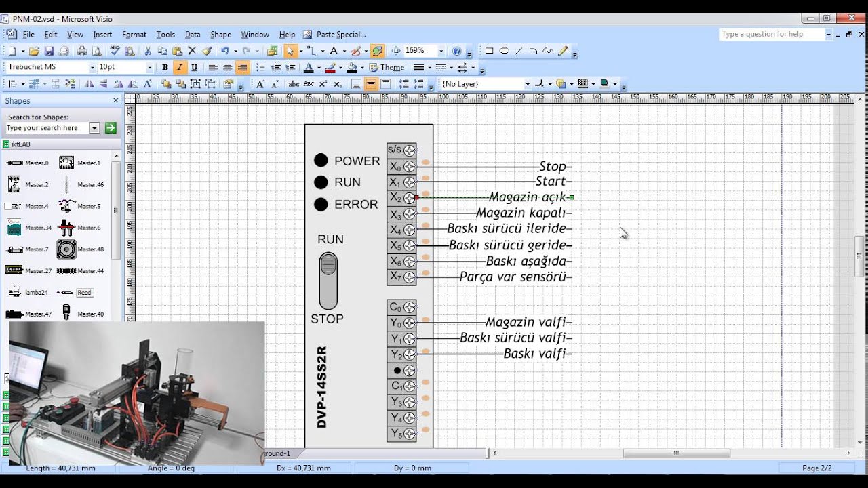
Task: Toggle Underline formatting
Action: pyautogui.click(x=194, y=68)
